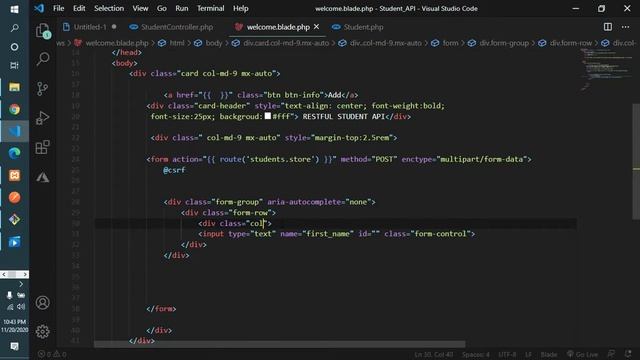
Task: Open the Manage gear icon
Action: (x=43, y=331)
